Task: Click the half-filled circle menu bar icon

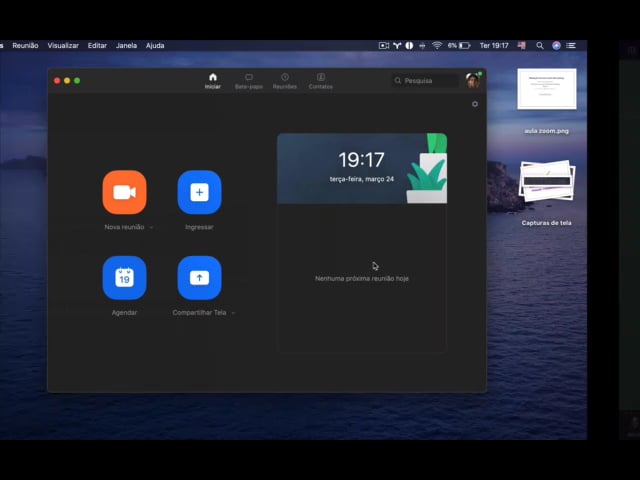Action: pyautogui.click(x=409, y=46)
